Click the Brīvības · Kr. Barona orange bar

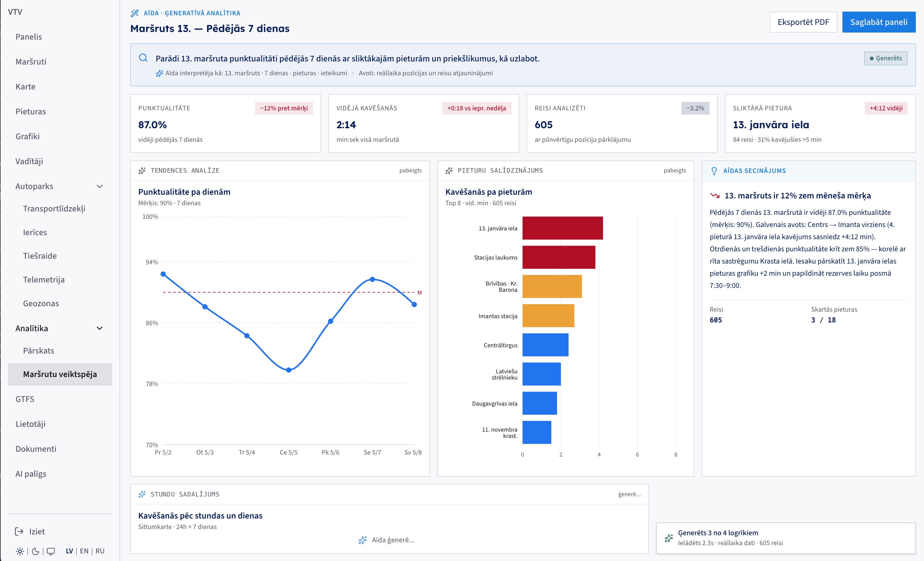click(x=552, y=286)
